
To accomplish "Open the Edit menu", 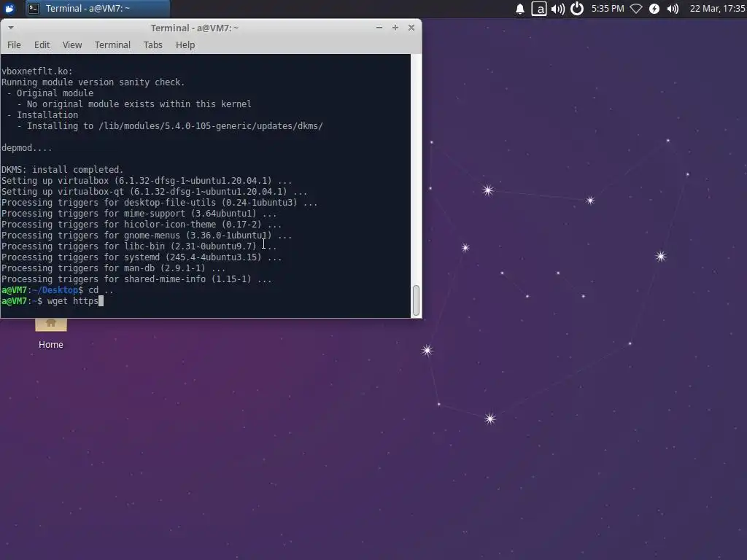I will [42, 44].
